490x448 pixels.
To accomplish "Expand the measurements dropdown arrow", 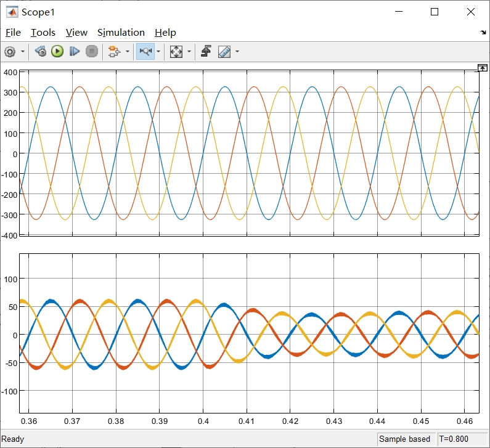I will pyautogui.click(x=237, y=52).
